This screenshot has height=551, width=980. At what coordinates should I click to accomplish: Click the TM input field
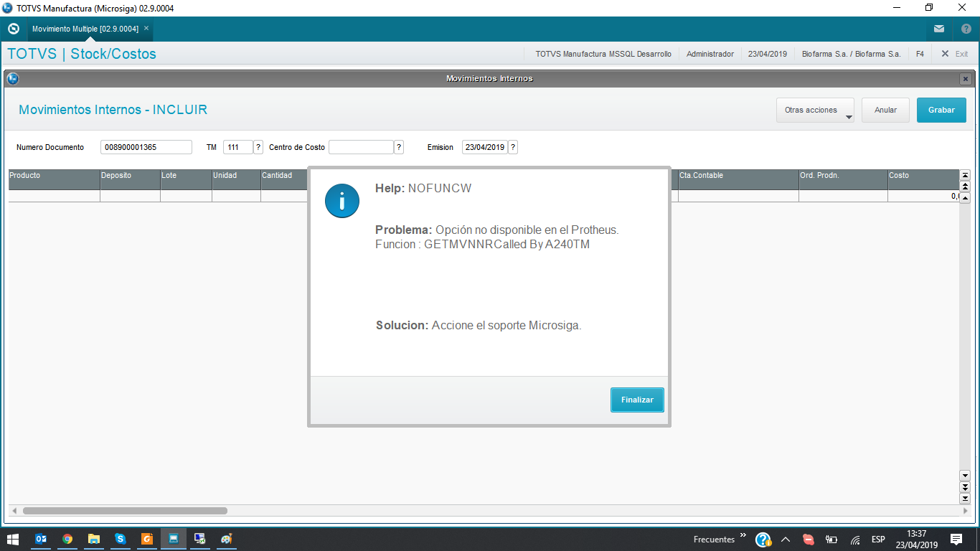point(238,147)
